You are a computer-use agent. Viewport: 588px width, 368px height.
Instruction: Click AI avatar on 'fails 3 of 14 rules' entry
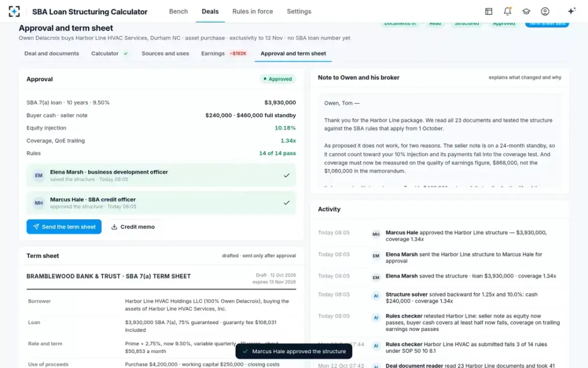(x=376, y=345)
